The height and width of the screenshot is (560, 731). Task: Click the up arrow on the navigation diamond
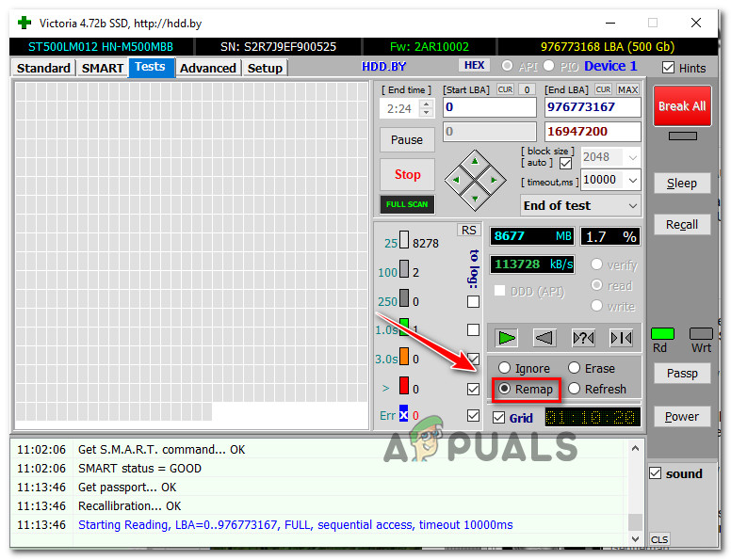475,162
